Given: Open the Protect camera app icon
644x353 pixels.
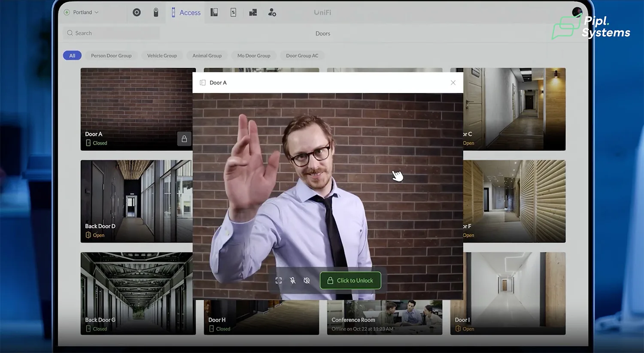Looking at the screenshot, I should pyautogui.click(x=156, y=12).
